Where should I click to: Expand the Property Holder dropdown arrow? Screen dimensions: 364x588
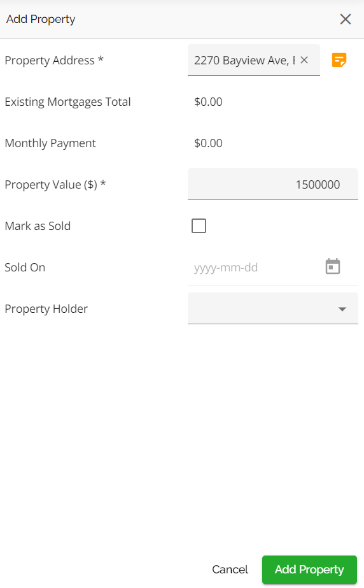point(342,308)
